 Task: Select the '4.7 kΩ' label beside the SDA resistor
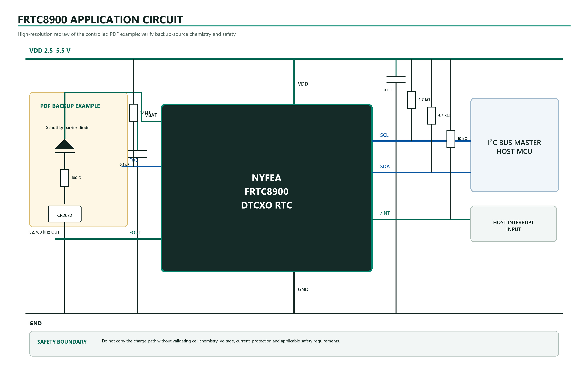pyautogui.click(x=444, y=115)
